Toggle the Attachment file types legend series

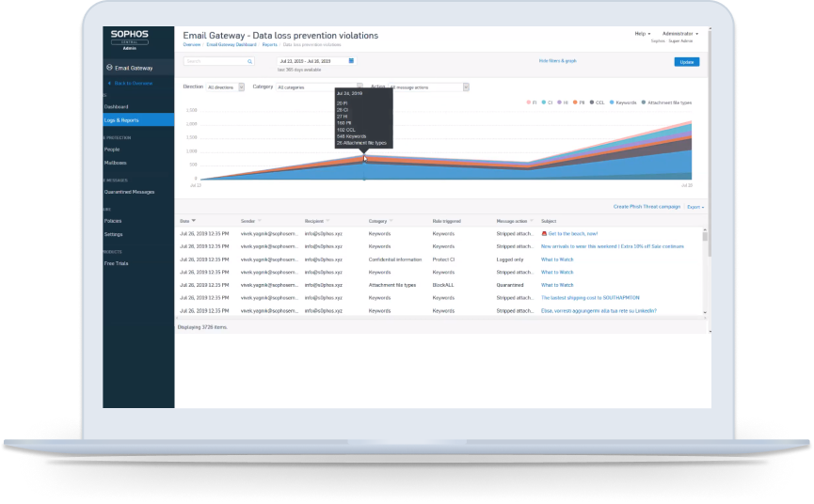669,102
